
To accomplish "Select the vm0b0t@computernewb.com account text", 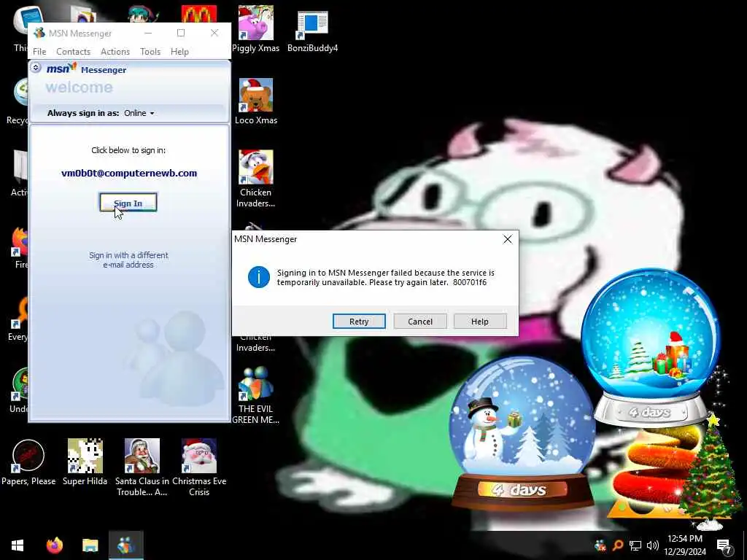I will 129,173.
